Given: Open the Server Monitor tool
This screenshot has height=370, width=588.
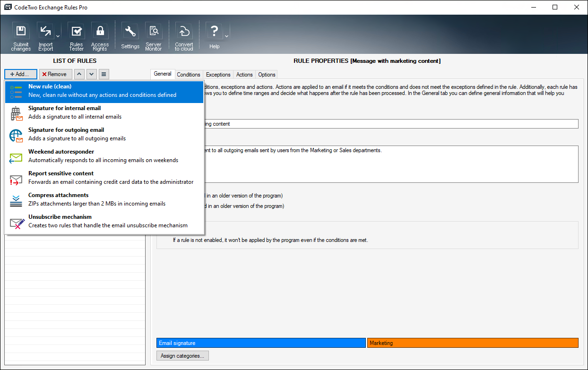Looking at the screenshot, I should (154, 37).
